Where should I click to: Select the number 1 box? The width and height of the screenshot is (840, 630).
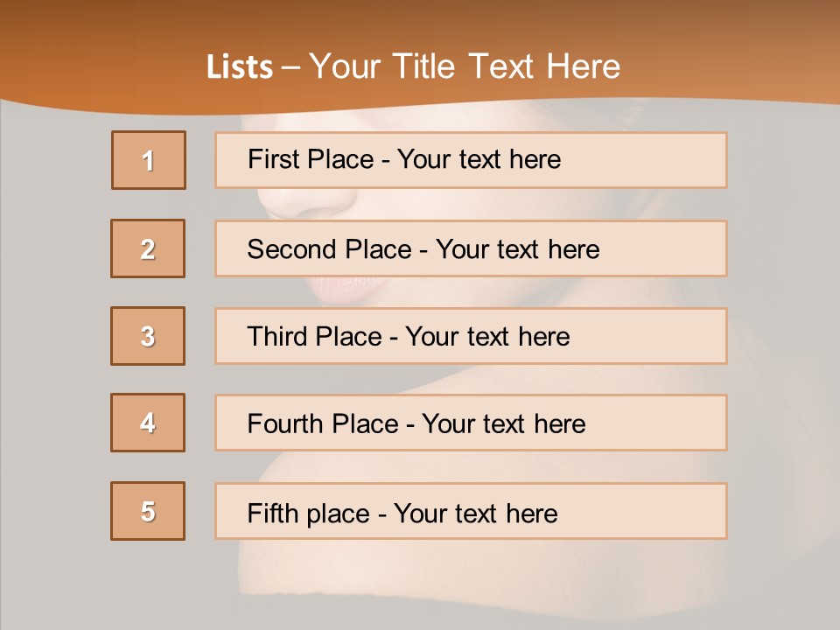(149, 160)
